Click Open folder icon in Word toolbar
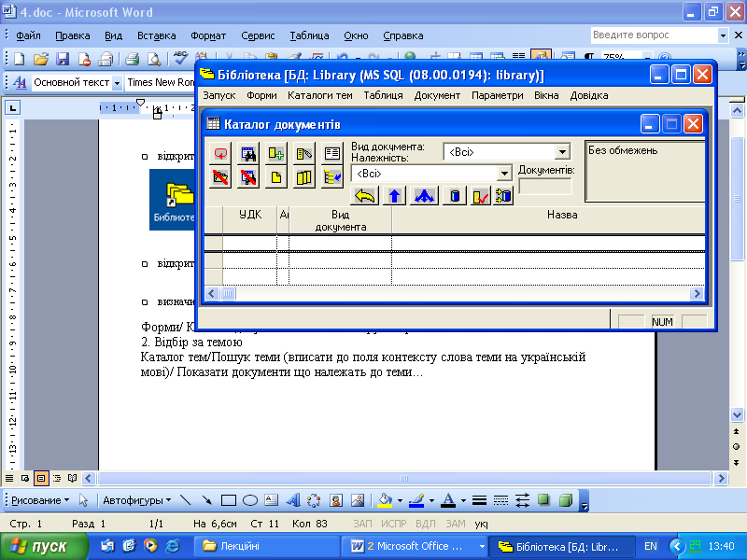747x560 pixels. click(41, 59)
